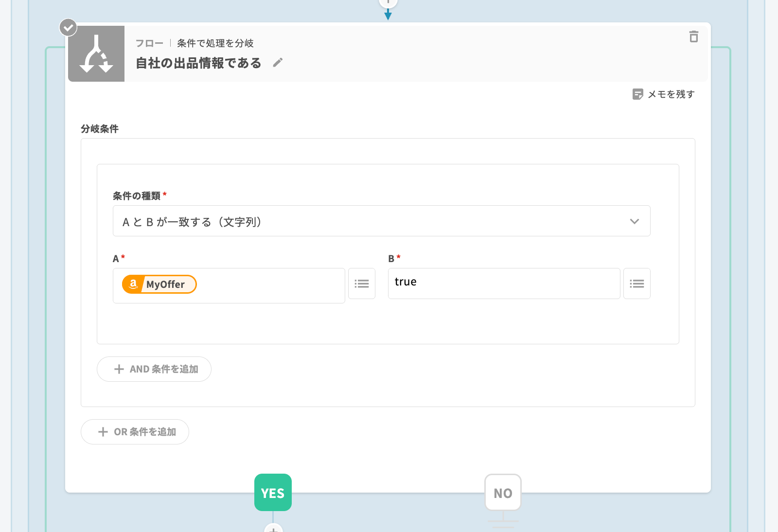Click the Amazon logo on MyOffer tag
This screenshot has width=778, height=532.
pyautogui.click(x=133, y=284)
